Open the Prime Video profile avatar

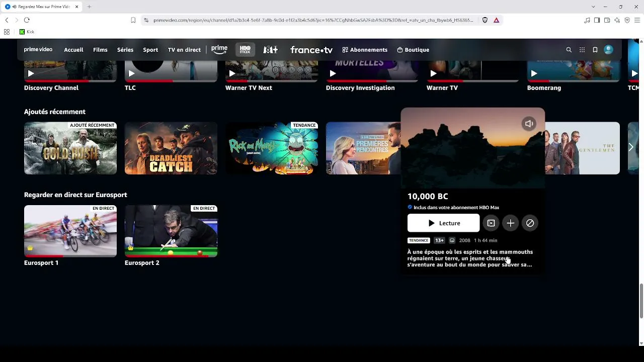click(x=609, y=50)
